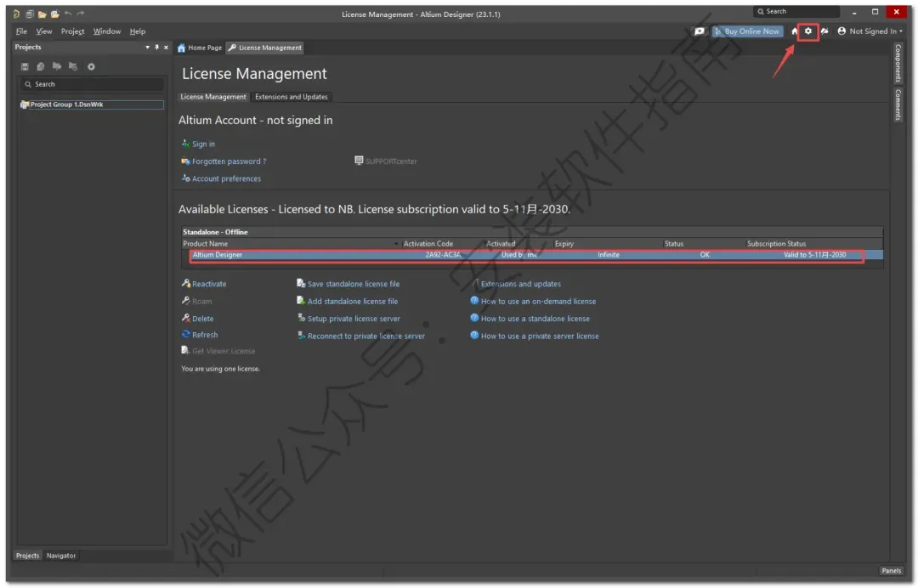
Task: Click the fourth icon in Projects panel toolbar
Action: point(73,66)
